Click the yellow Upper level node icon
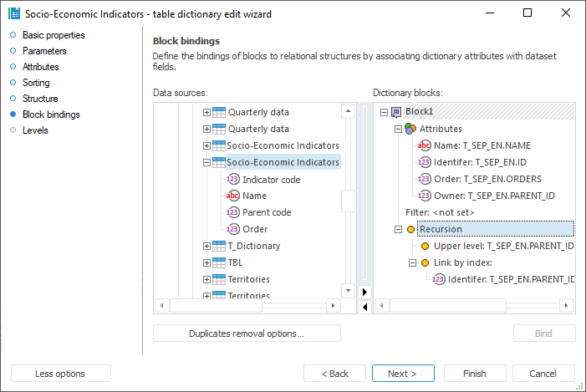 coord(425,246)
